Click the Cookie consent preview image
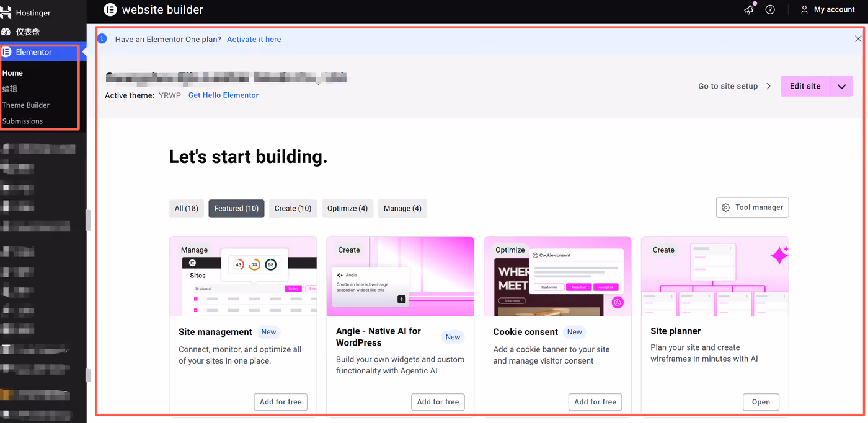This screenshot has width=868, height=423. pyautogui.click(x=558, y=276)
